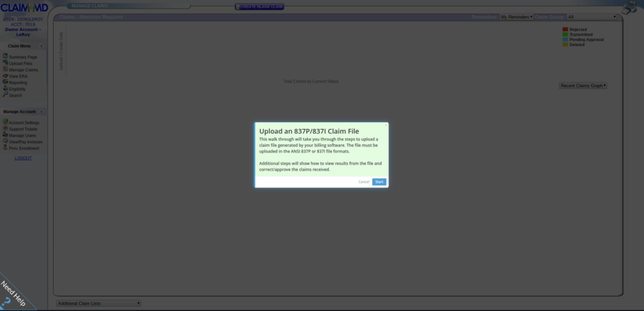Screen dimensions: 644x311
Task: Open the Reporting icon in the sidebar
Action: click(5, 83)
